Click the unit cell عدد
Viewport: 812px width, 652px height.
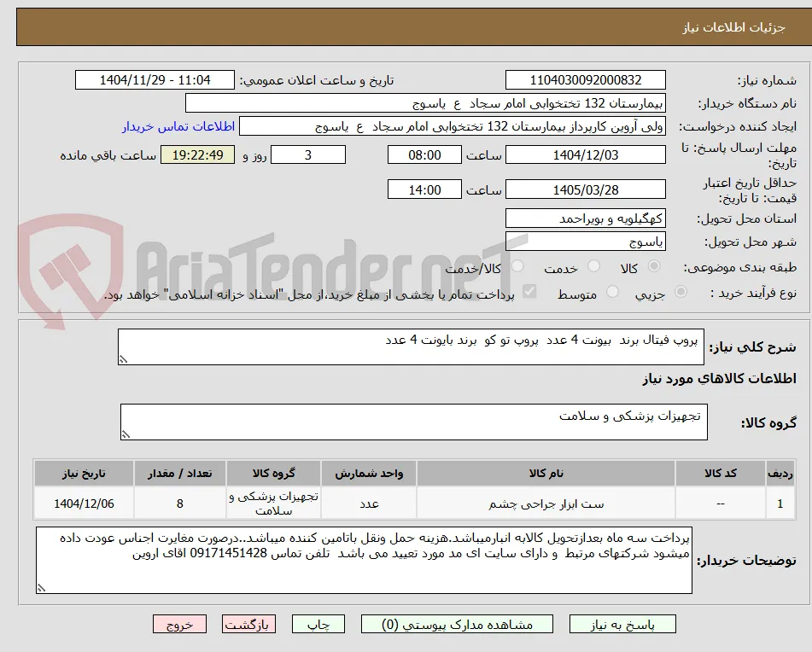click(x=369, y=504)
